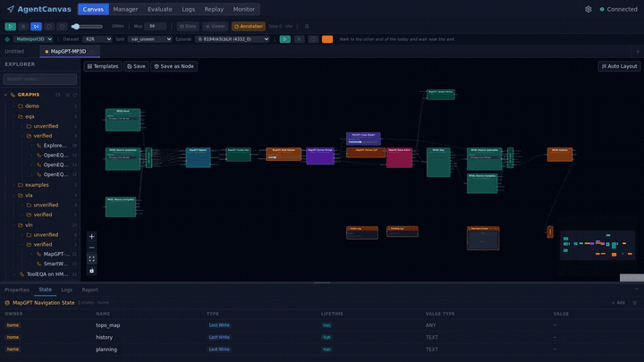Open the SmartW... graph in tree

(55, 264)
